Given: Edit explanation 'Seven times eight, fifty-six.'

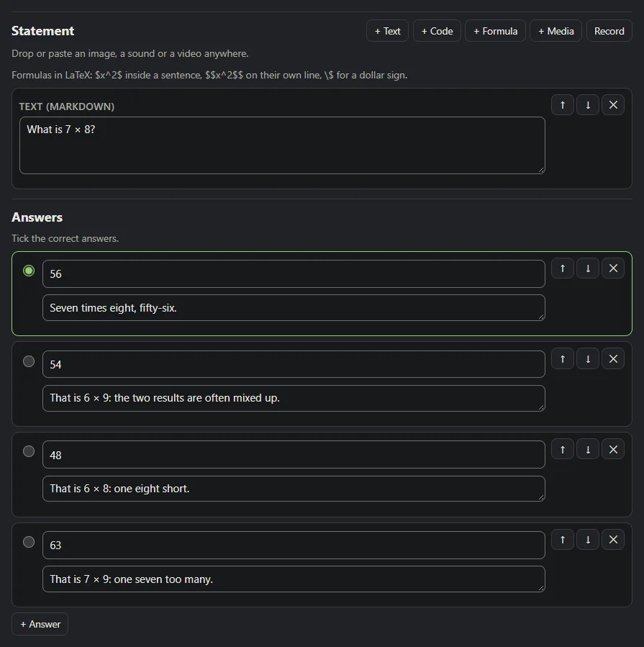Looking at the screenshot, I should [294, 308].
